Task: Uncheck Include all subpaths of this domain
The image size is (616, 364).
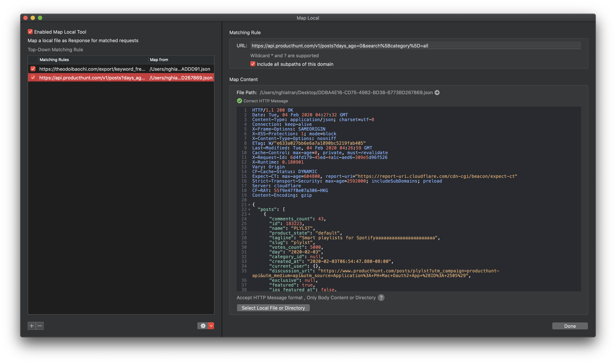Action: [253, 64]
